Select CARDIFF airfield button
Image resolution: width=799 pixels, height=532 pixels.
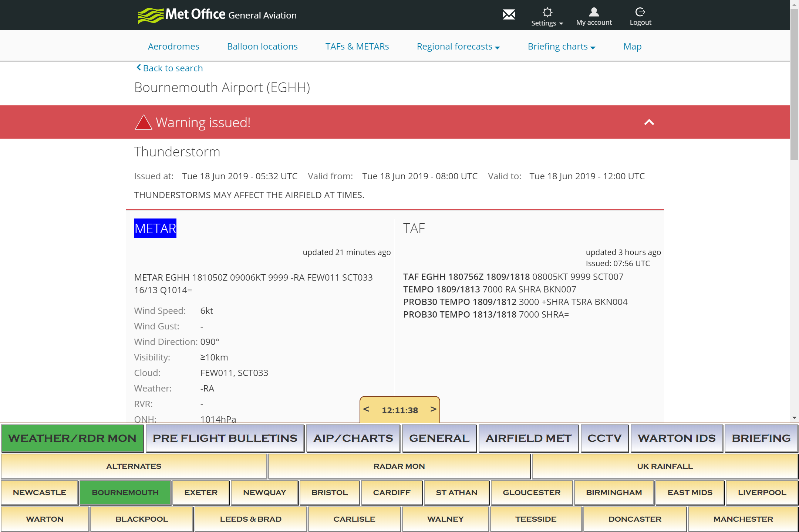(x=392, y=493)
